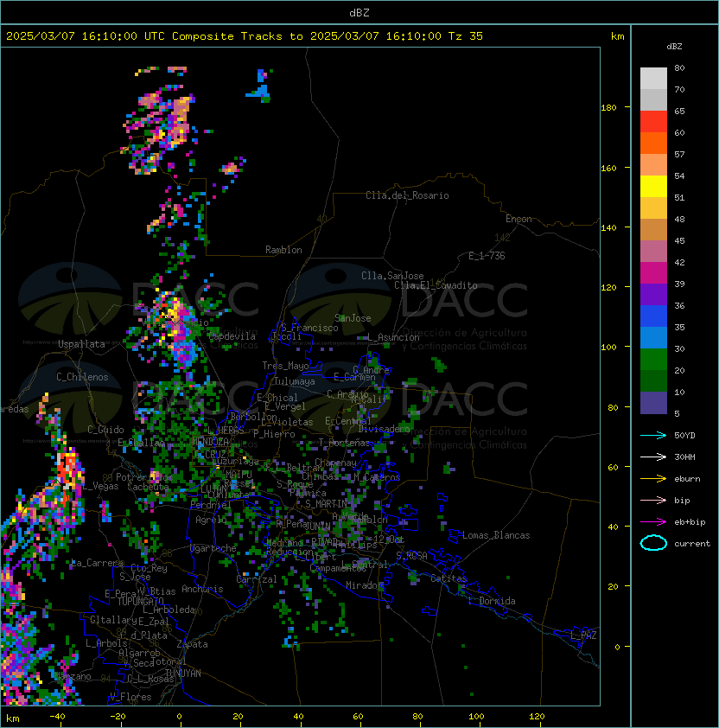Click the 'Lomas_Blancas' map label

pos(496,535)
